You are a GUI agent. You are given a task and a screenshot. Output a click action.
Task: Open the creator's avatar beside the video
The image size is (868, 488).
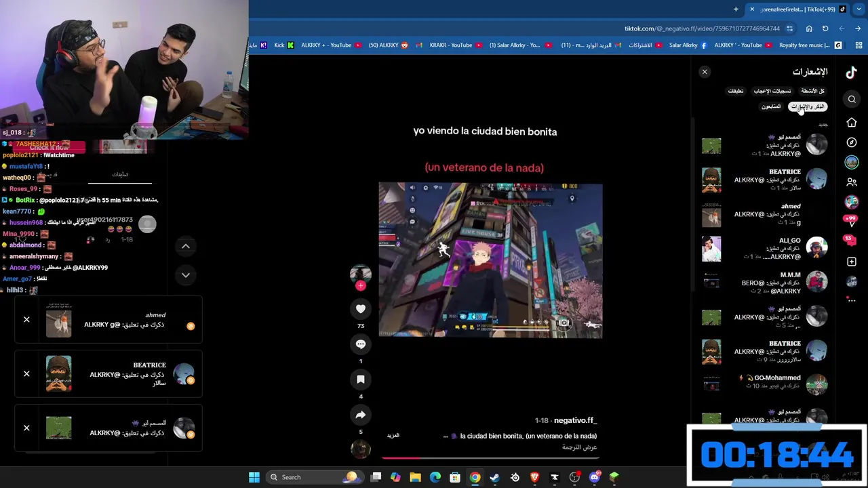360,274
